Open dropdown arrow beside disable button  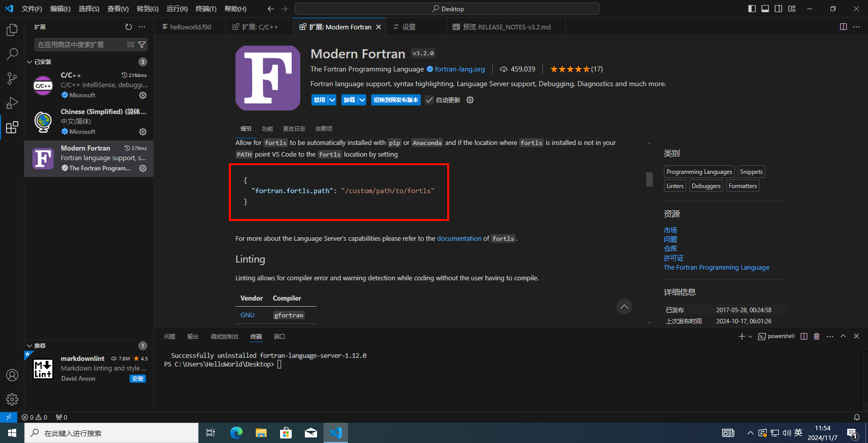click(332, 100)
